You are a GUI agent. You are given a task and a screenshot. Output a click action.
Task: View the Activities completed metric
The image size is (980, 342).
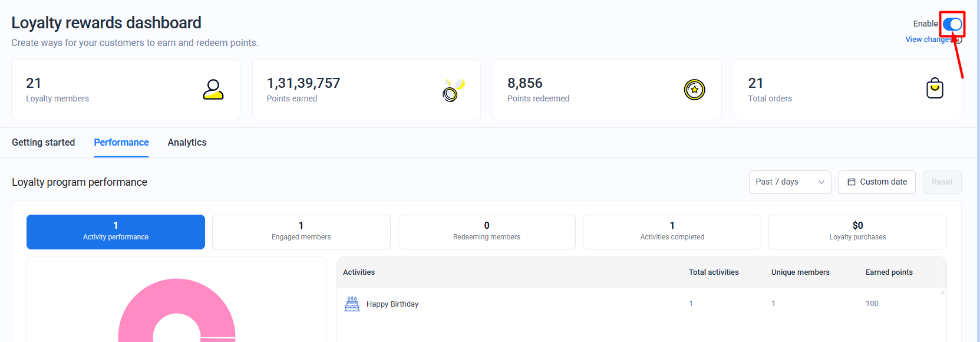pos(672,232)
